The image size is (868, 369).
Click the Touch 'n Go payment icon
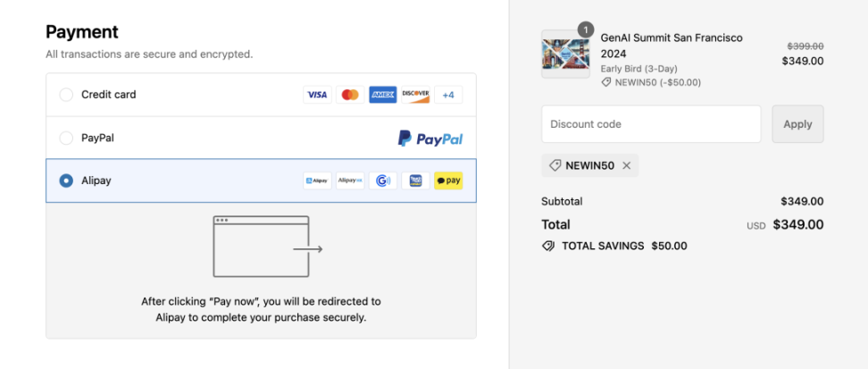(415, 180)
